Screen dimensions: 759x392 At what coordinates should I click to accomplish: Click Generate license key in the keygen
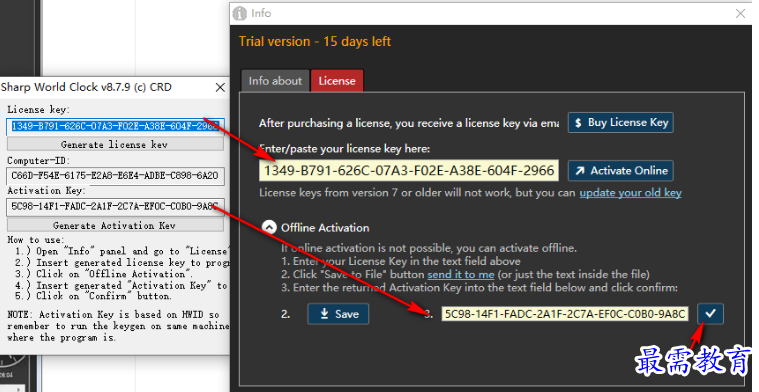click(x=115, y=144)
